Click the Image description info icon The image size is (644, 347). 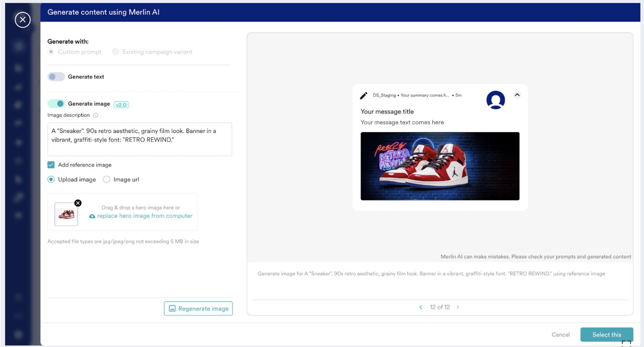95,115
